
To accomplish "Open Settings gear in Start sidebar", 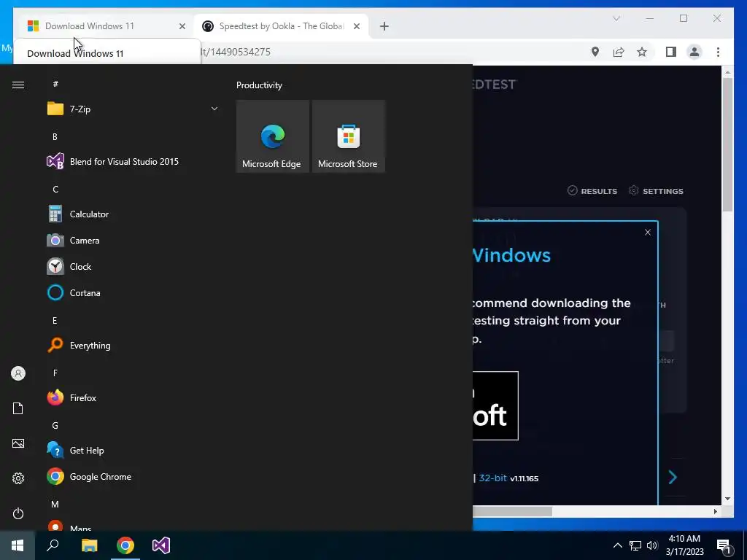I will [x=18, y=478].
